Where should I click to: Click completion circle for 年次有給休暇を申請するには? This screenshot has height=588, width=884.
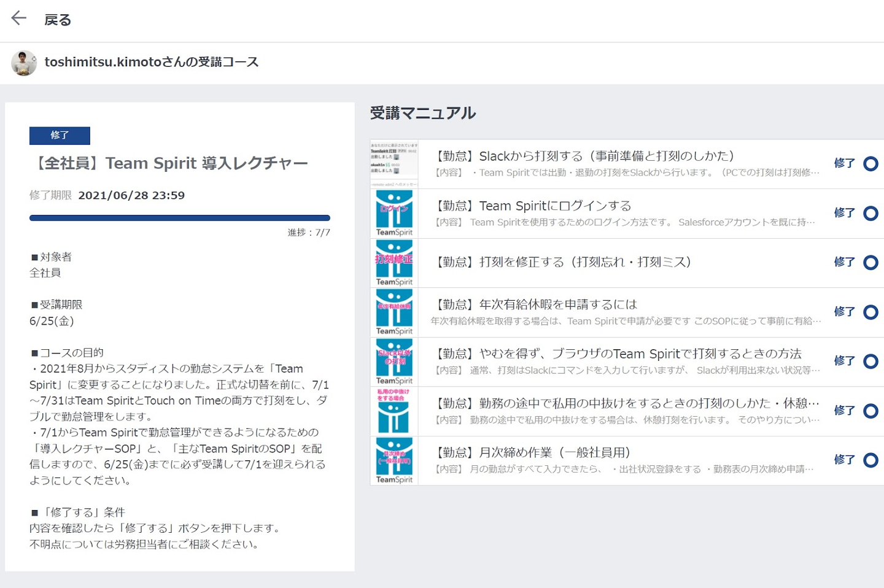870,312
